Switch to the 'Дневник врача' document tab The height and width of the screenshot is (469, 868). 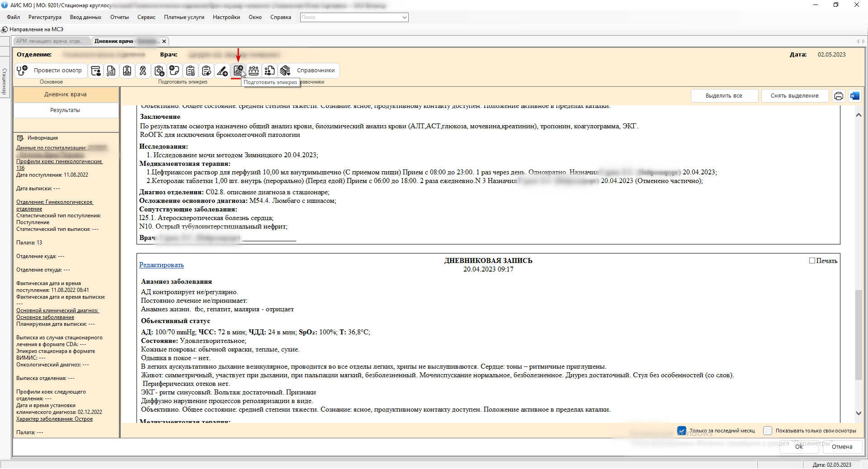pos(127,41)
